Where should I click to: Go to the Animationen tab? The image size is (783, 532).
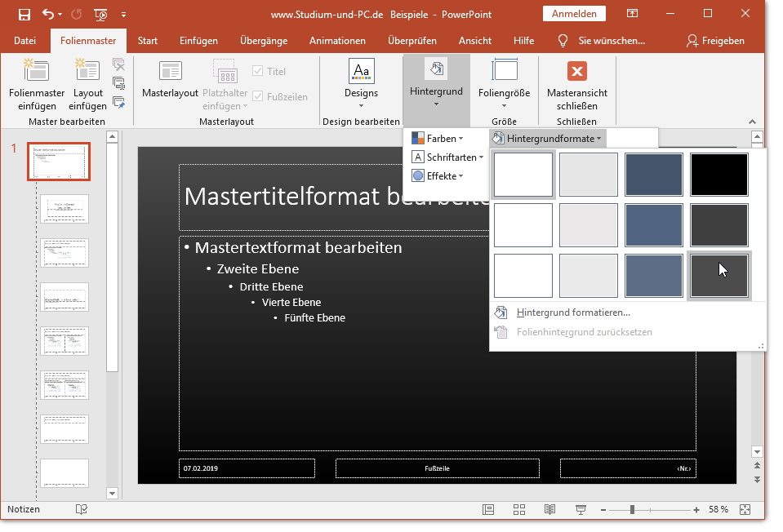337,41
